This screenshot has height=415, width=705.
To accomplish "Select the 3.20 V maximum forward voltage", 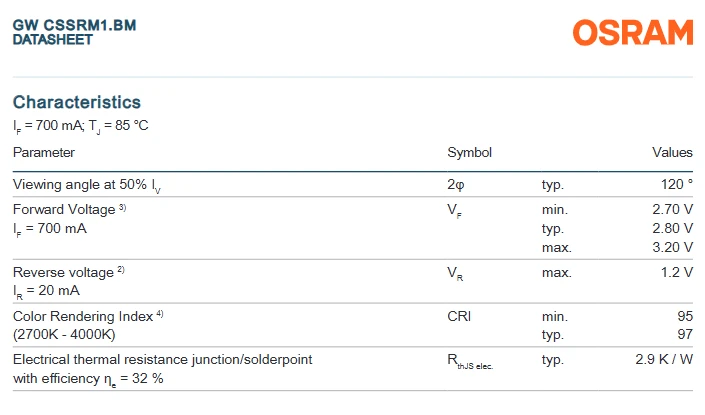I will 673,247.
